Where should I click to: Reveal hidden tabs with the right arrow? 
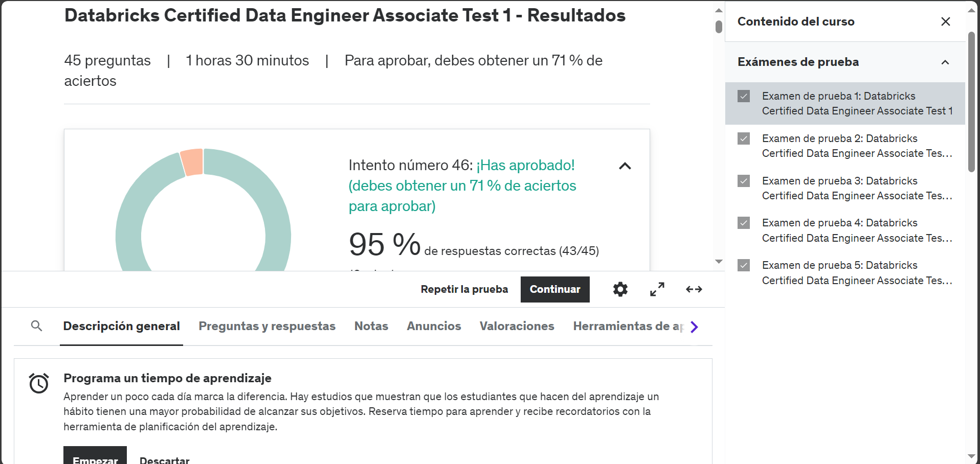694,327
